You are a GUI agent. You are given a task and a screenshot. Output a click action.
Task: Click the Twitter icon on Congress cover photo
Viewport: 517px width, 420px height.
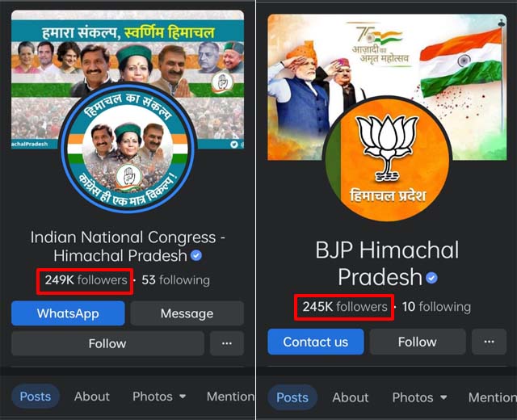pos(234,144)
